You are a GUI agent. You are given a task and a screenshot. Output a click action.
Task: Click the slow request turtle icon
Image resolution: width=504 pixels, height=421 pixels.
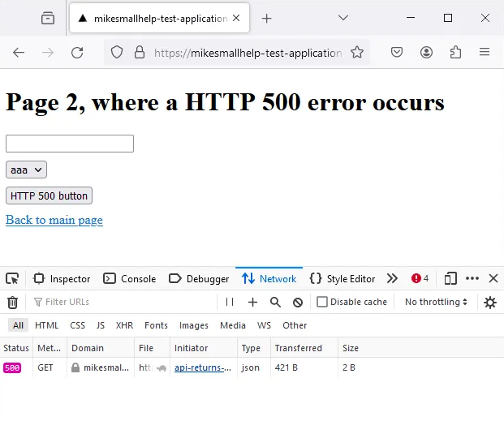pos(162,368)
